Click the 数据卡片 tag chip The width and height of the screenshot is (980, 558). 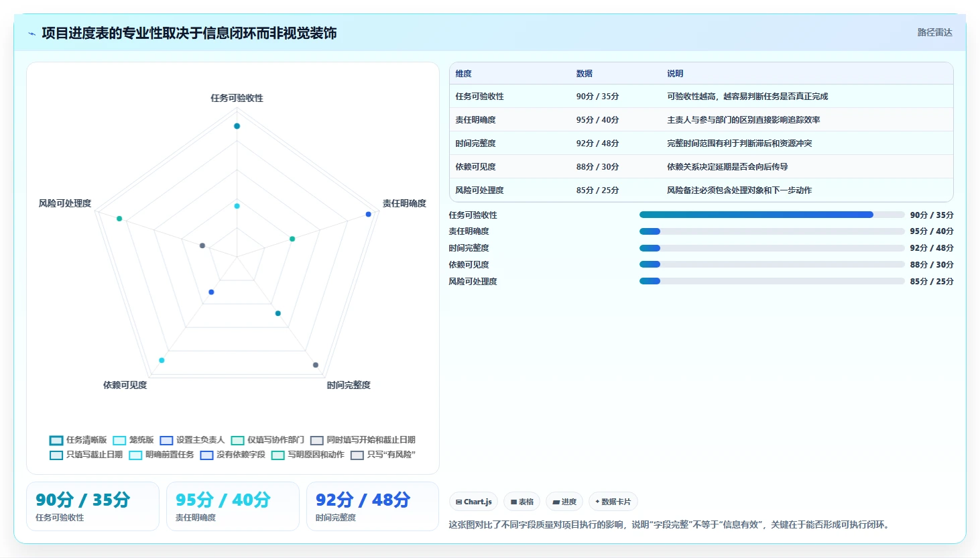click(613, 502)
